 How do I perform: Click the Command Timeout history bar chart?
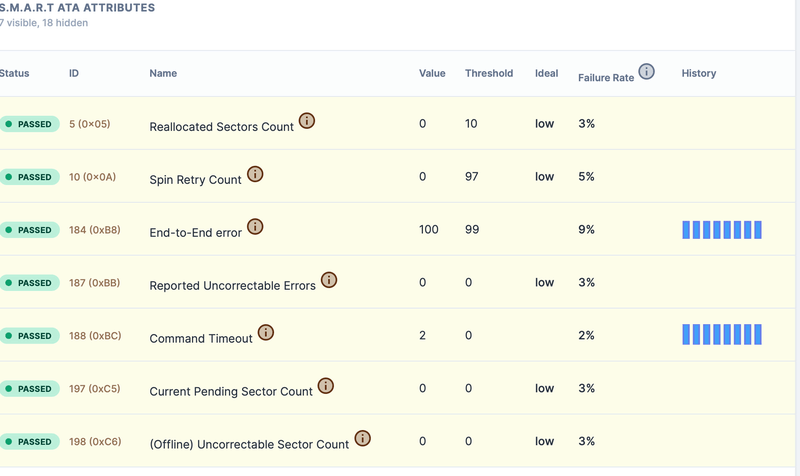coord(722,335)
